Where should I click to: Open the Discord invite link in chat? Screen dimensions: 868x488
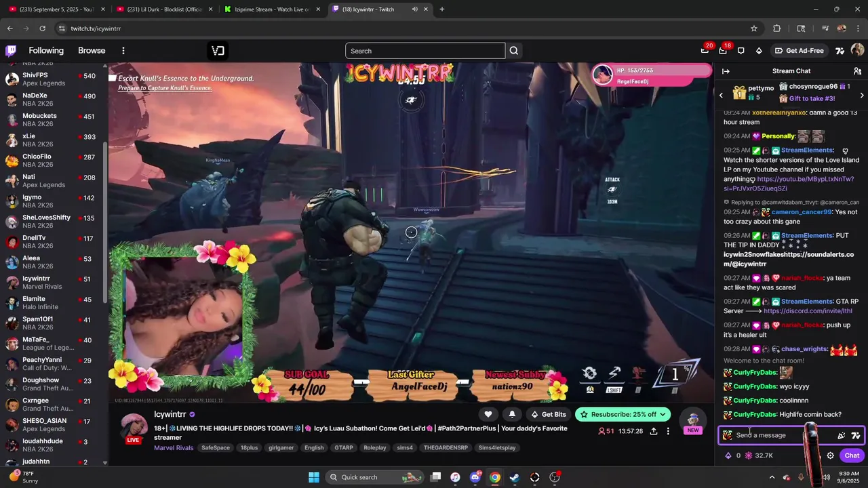[x=808, y=311]
